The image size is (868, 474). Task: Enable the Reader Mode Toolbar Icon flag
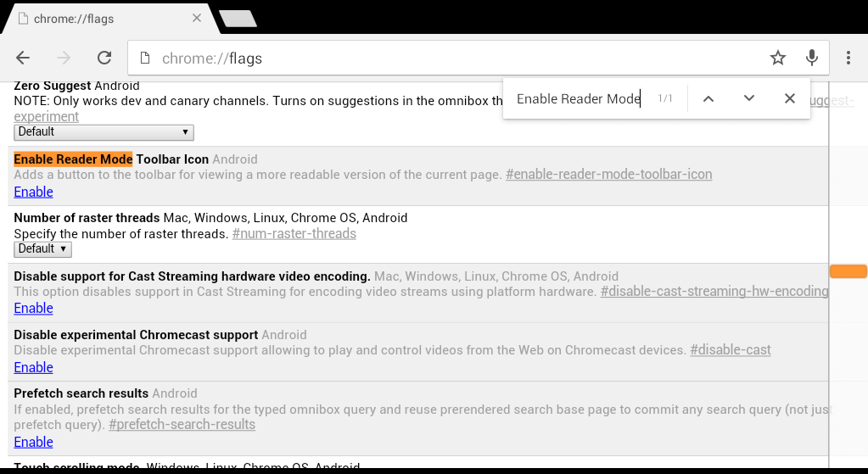pos(33,192)
